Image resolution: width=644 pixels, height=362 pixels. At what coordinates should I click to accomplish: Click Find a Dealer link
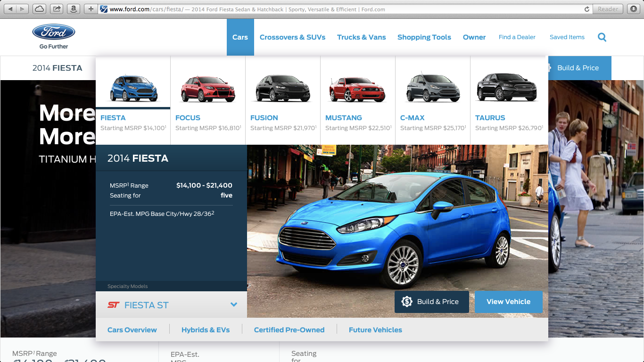pyautogui.click(x=517, y=37)
